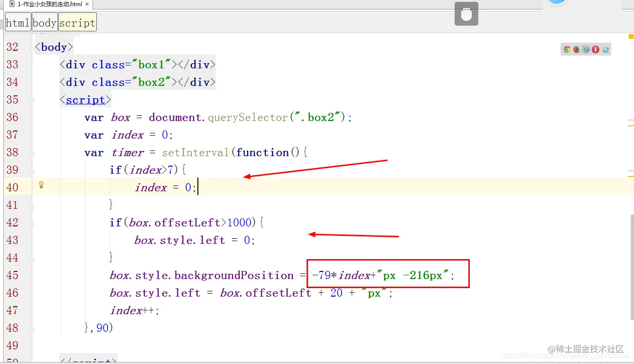Click on setInterval in line 38
Image resolution: width=634 pixels, height=364 pixels.
click(x=196, y=152)
